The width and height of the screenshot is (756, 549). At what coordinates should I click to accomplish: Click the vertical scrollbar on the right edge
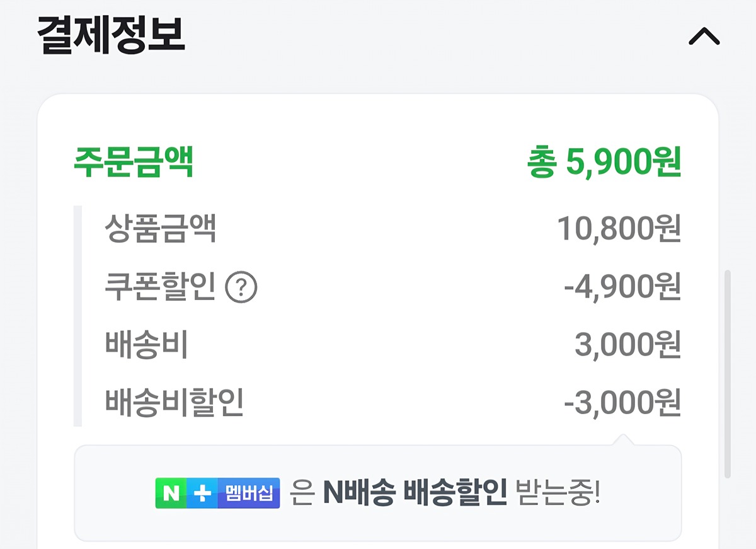(x=728, y=373)
